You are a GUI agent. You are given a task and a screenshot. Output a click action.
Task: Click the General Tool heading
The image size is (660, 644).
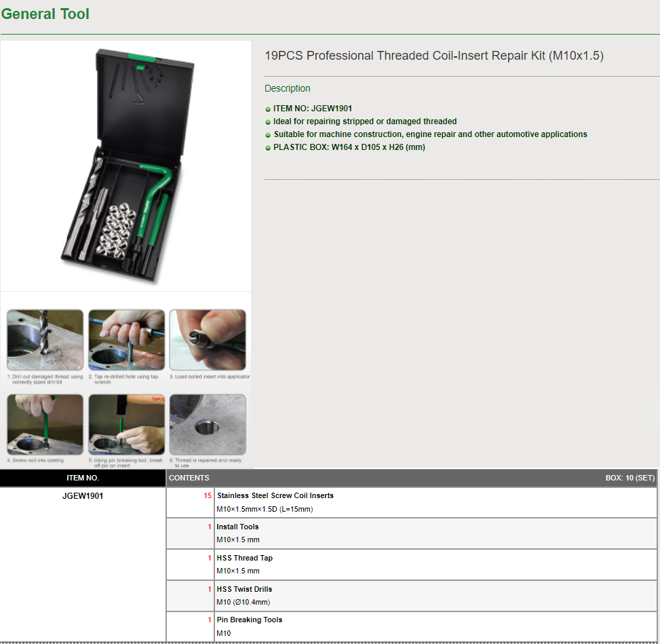[x=45, y=14]
